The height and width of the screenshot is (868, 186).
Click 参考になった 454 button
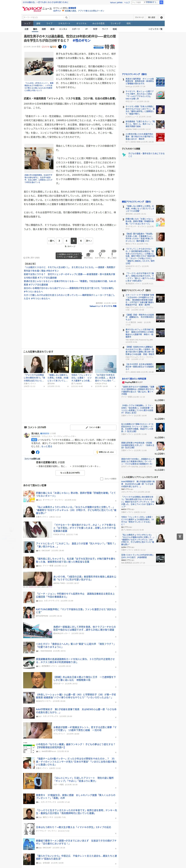[x=105, y=452]
